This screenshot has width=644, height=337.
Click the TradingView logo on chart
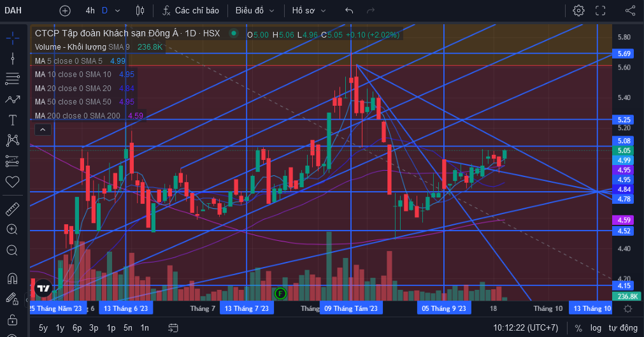coord(43,288)
